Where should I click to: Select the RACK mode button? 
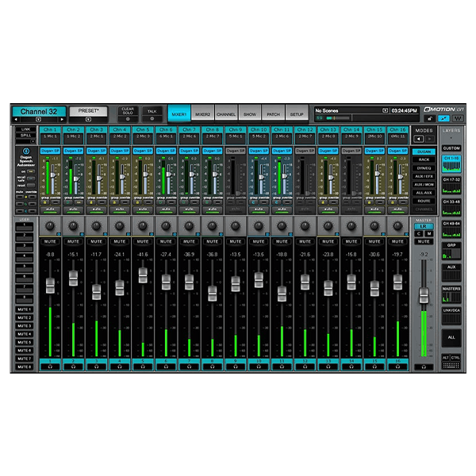(424, 159)
